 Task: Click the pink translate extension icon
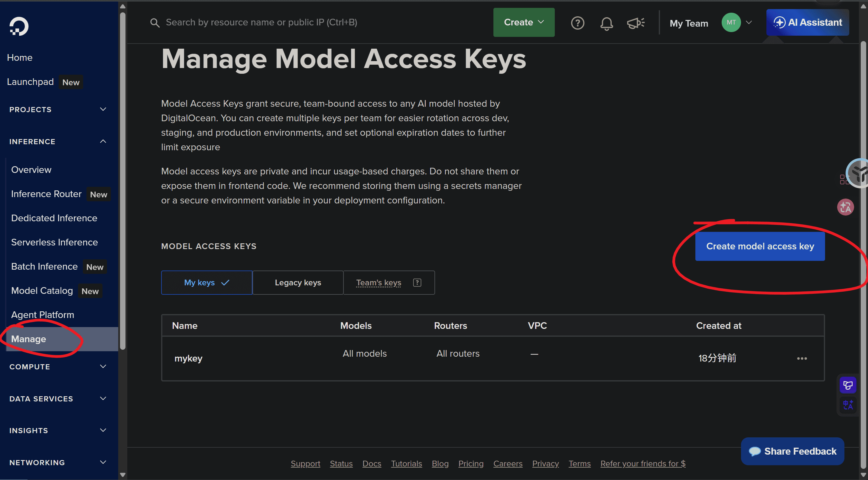(x=845, y=207)
